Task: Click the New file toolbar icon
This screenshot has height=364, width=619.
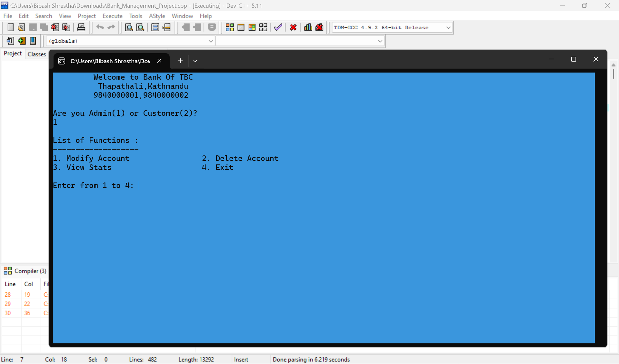Action: [x=10, y=27]
